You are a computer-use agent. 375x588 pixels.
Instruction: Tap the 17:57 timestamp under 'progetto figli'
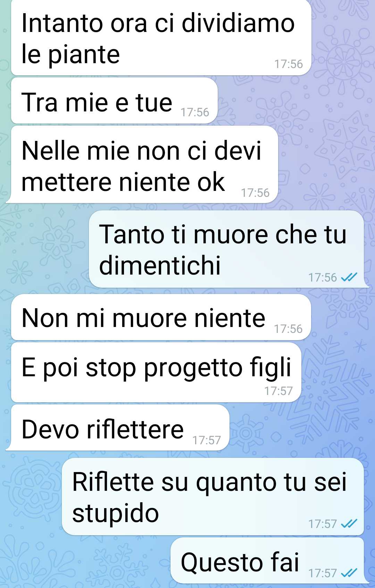click(278, 391)
